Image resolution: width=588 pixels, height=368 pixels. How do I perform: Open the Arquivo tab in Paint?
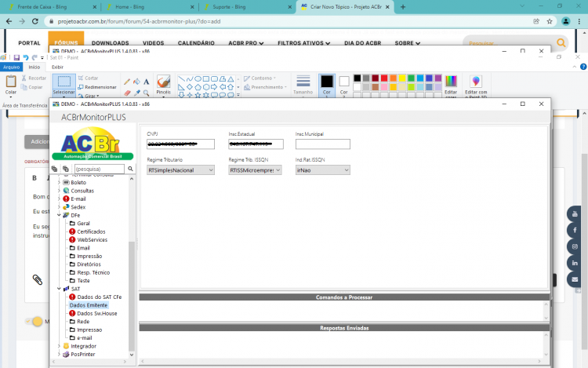point(11,67)
